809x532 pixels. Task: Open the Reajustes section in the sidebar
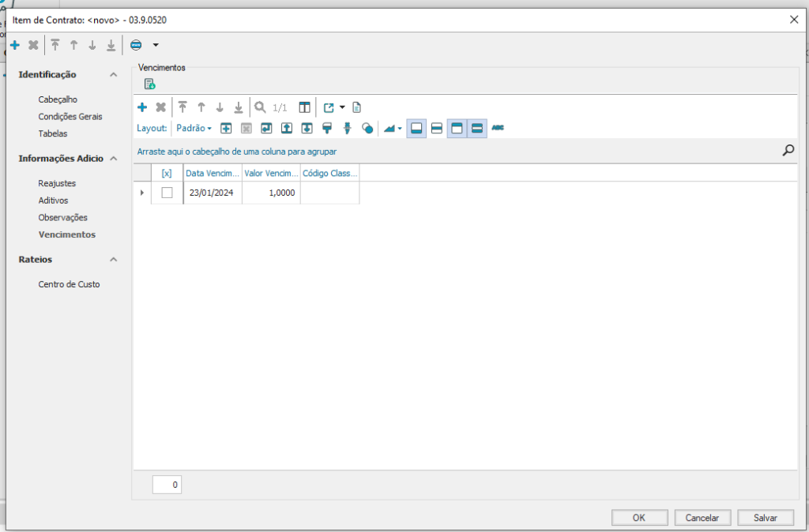[x=57, y=183]
